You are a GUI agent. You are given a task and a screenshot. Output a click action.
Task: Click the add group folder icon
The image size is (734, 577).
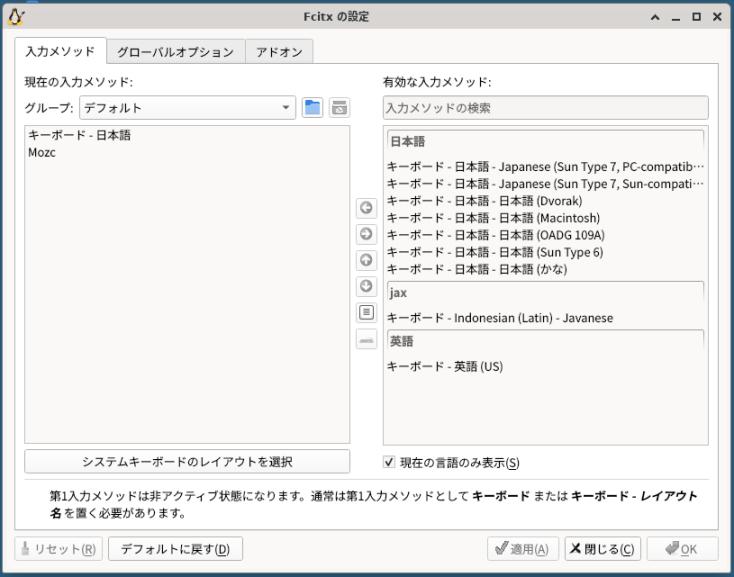point(312,108)
